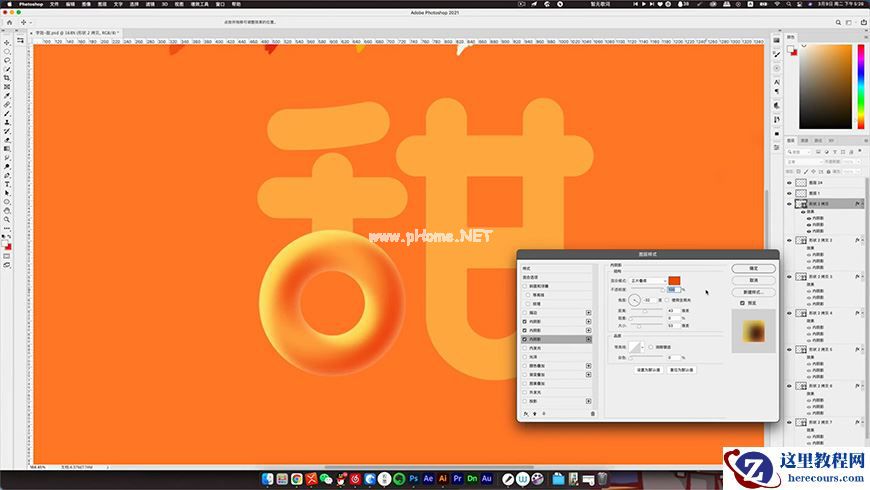
Task: Enable the 内发光 effect checkbox
Action: tap(525, 348)
